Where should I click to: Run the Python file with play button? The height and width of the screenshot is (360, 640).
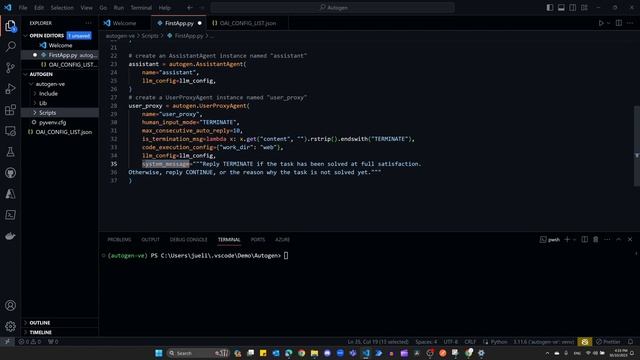[601, 23]
